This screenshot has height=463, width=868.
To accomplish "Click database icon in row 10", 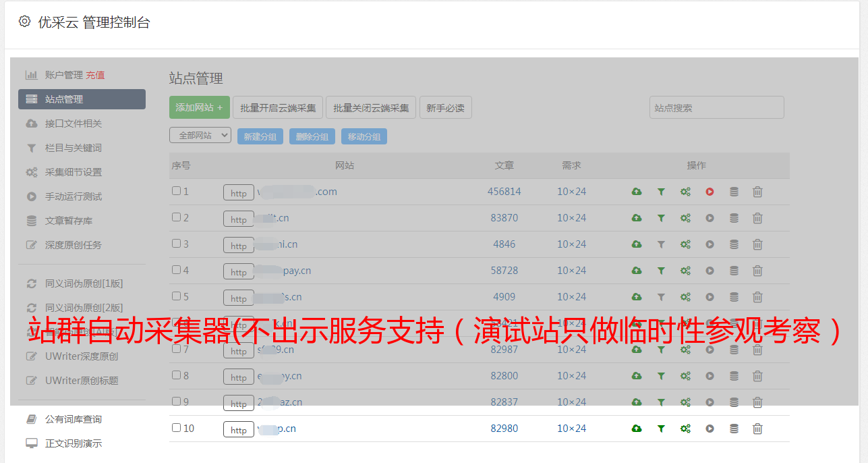I will pos(734,429).
